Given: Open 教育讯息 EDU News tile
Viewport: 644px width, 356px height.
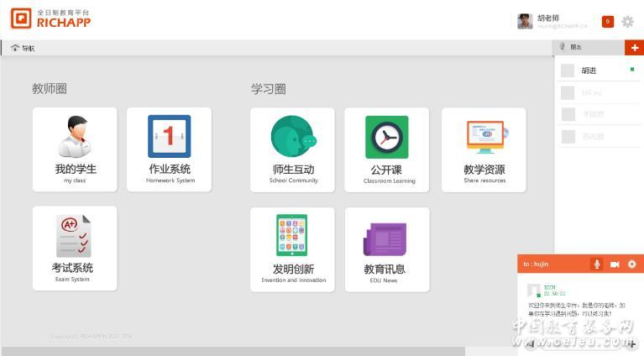Looking at the screenshot, I should coord(387,249).
